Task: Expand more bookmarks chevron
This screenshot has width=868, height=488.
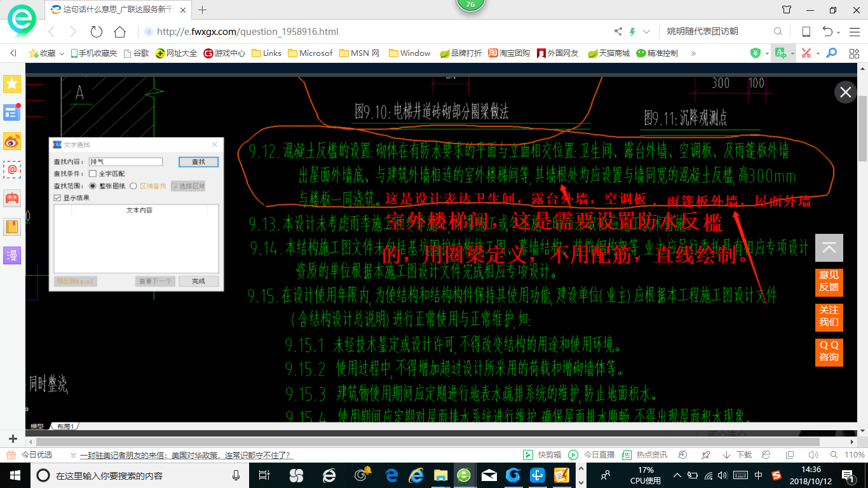Action: pyautogui.click(x=693, y=53)
